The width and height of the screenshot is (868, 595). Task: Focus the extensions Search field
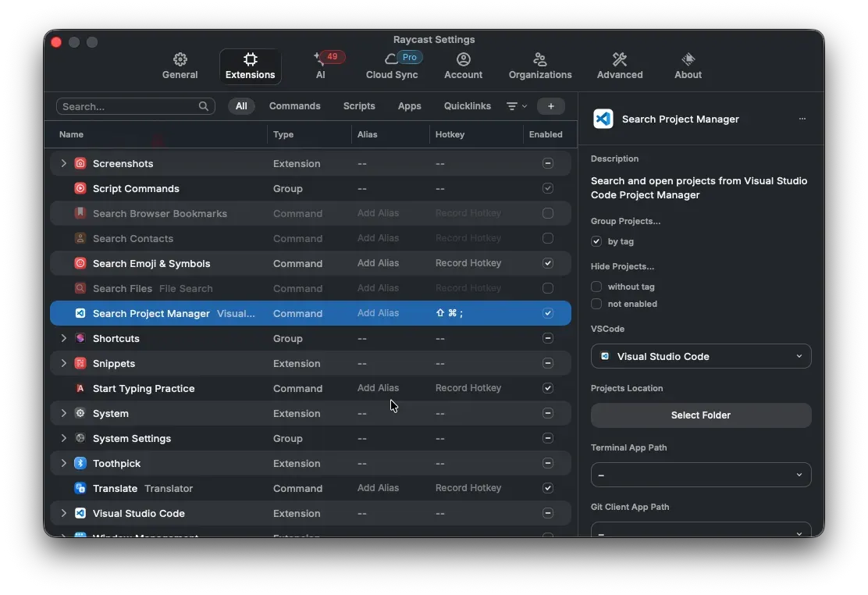136,106
